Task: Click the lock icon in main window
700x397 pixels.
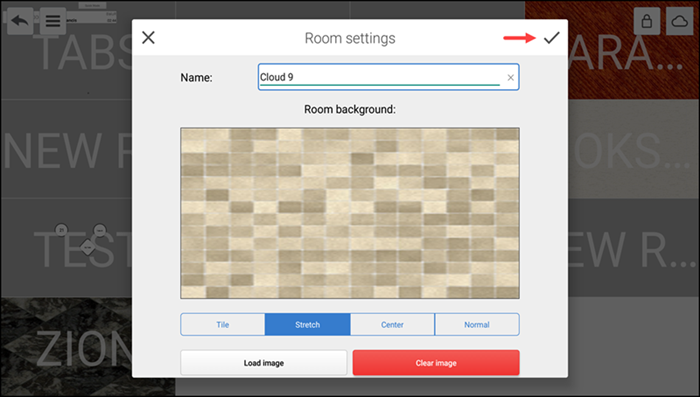Action: tap(647, 21)
